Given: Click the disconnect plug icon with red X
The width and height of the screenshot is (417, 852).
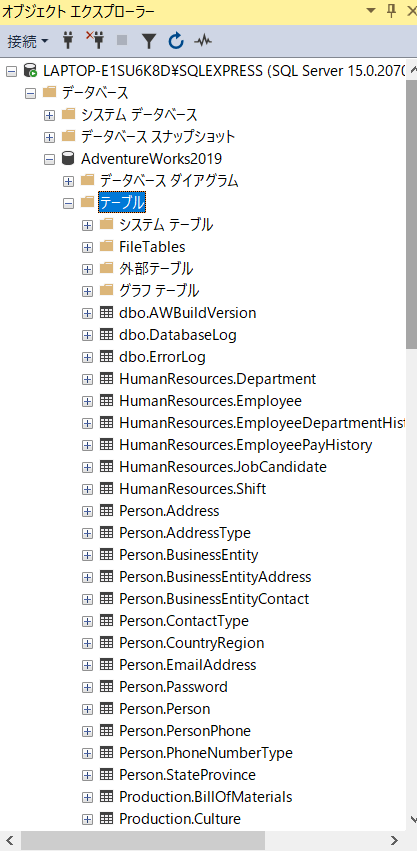Looking at the screenshot, I should point(95,40).
